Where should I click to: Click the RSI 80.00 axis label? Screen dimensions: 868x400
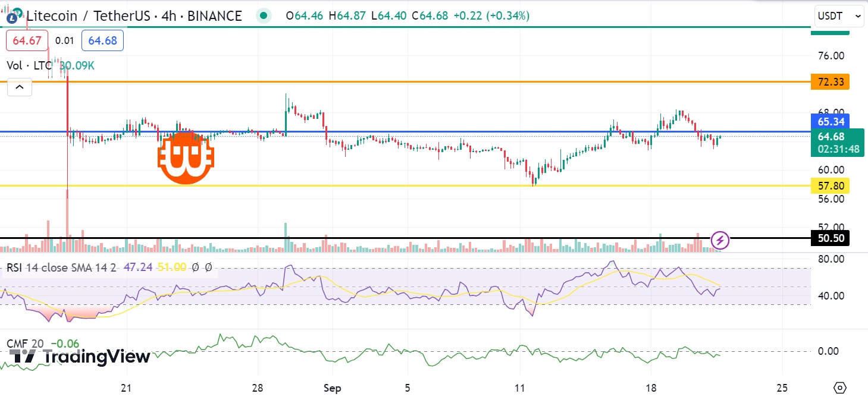click(831, 259)
